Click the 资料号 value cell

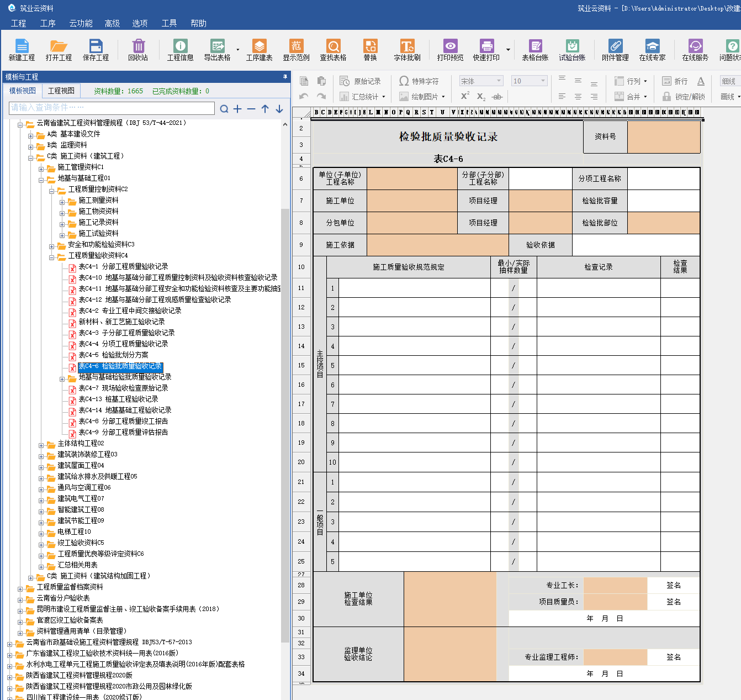tap(664, 136)
